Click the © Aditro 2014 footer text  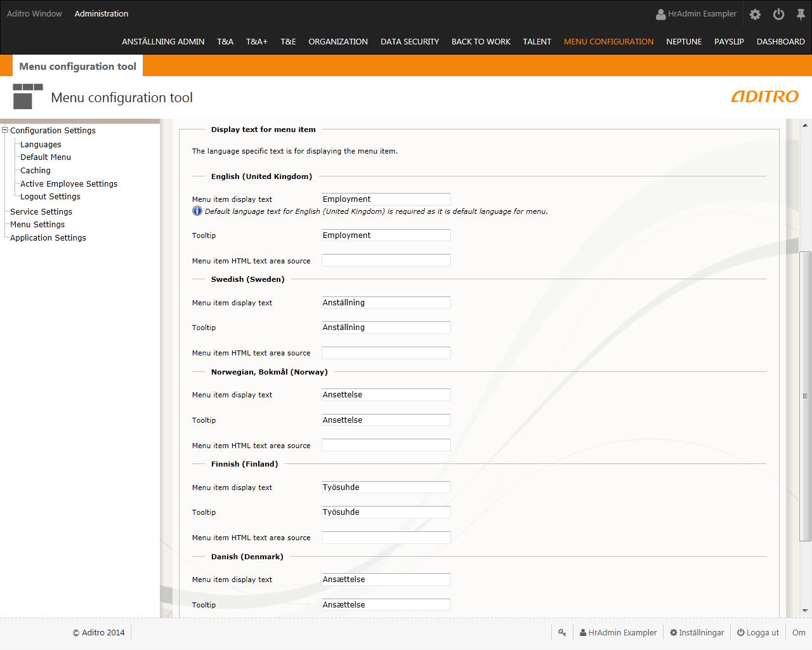98,633
